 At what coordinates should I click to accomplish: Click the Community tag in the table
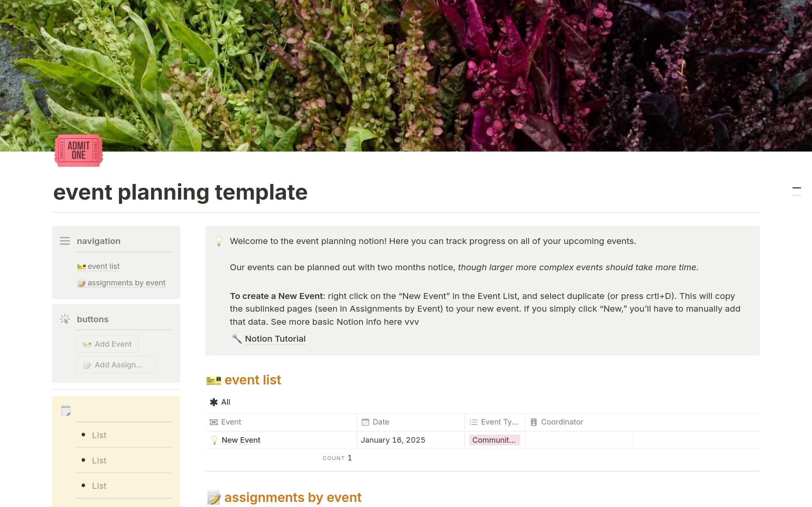(494, 440)
